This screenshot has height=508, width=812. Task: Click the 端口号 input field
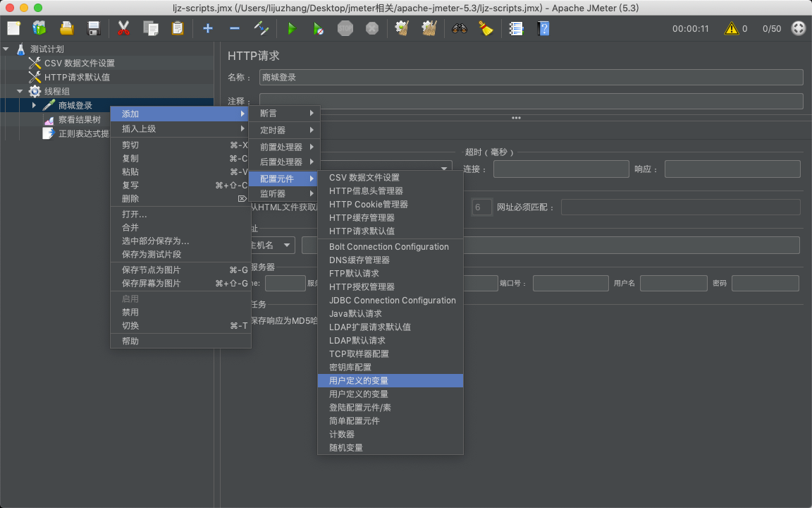[x=570, y=284]
